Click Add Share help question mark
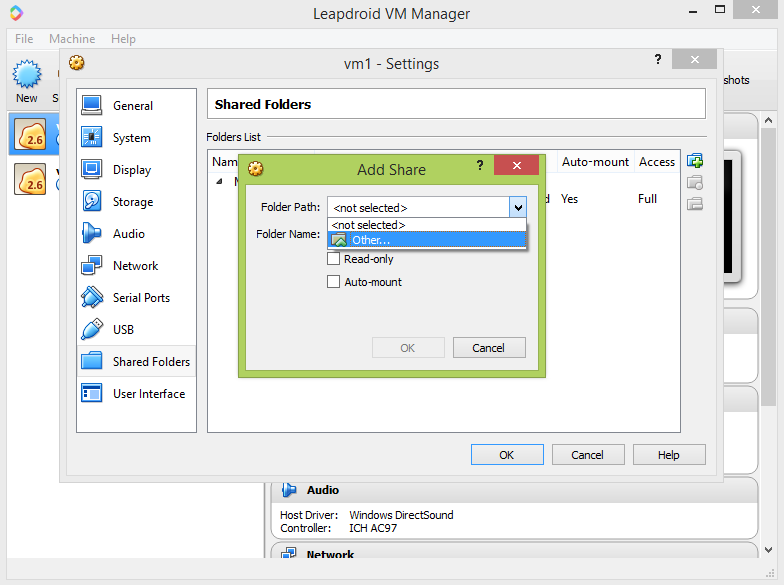Screen dimensions: 784x585 coord(480,165)
